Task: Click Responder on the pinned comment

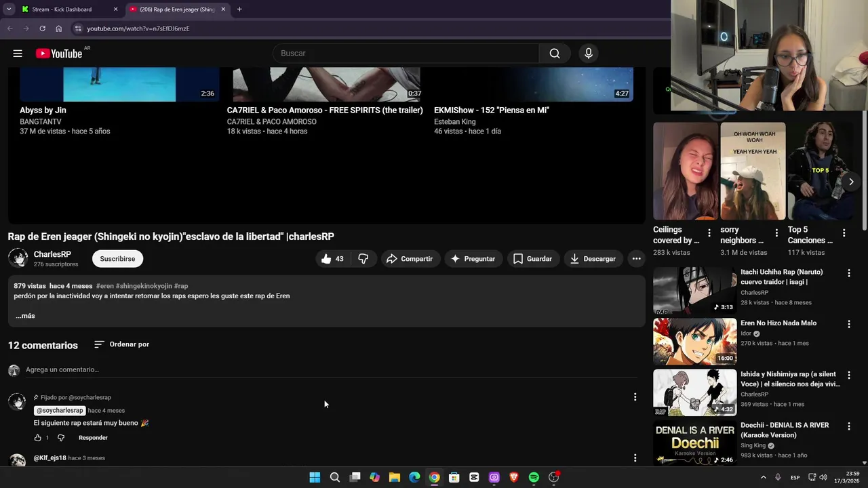Action: click(93, 438)
